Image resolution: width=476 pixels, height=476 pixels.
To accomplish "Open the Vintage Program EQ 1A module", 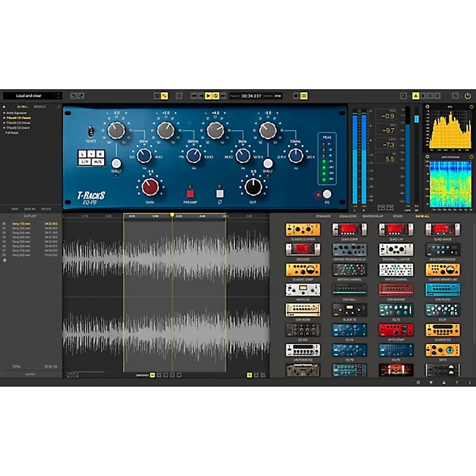I will coord(348,249).
